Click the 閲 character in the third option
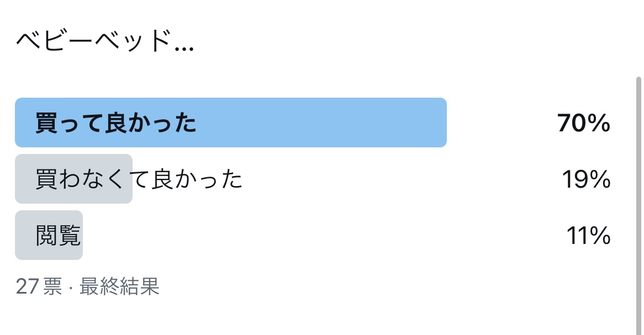 click(47, 236)
